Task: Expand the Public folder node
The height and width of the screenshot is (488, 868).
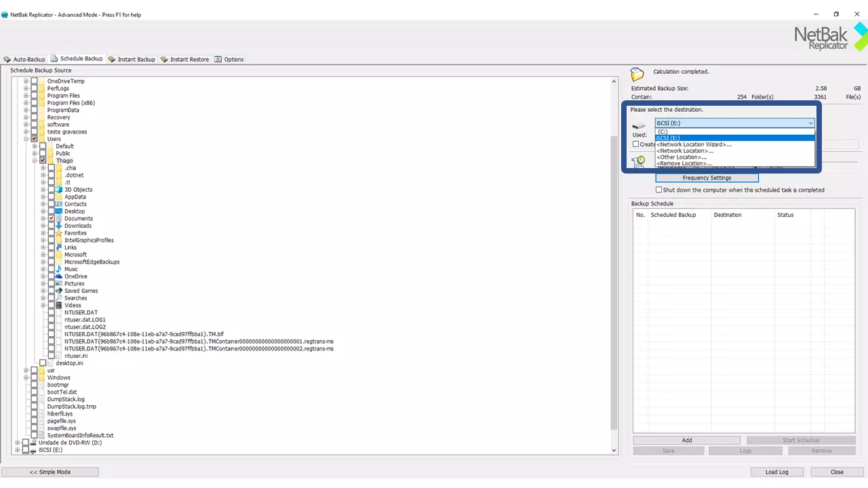Action: [35, 153]
